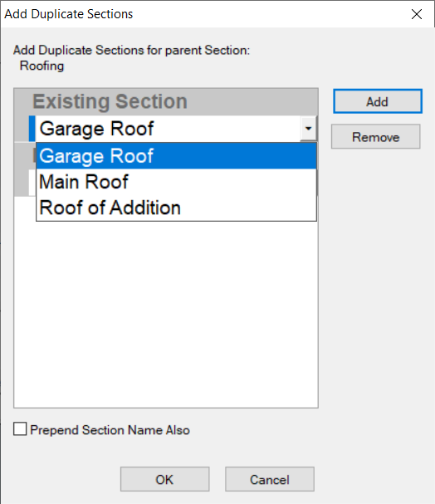Screen dimensions: 435x504
Task: Choose highlighted Garage Roof from dropdown list
Action: pyautogui.click(x=176, y=156)
